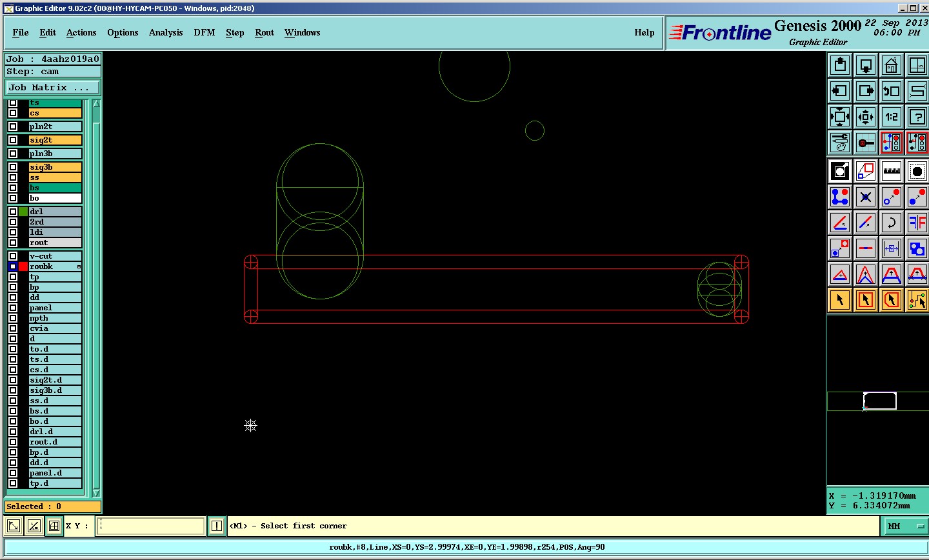Open the Edit menu
The height and width of the screenshot is (560, 929).
48,32
